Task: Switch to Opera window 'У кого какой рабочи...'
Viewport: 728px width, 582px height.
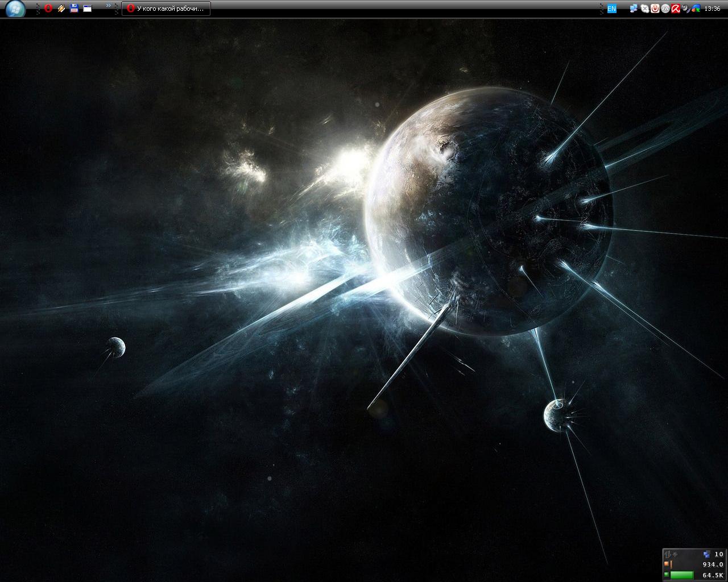Action: click(x=166, y=9)
